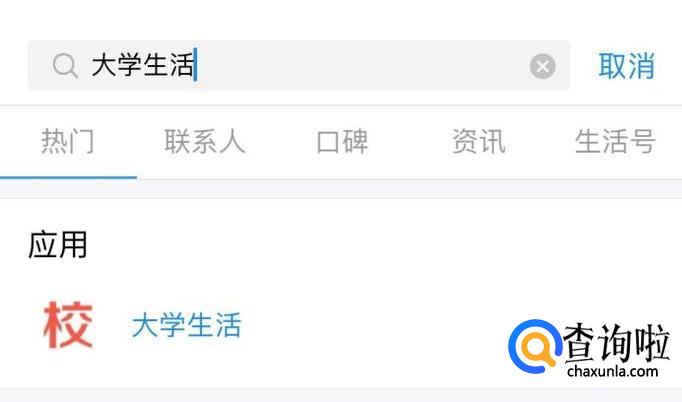The height and width of the screenshot is (402, 682).
Task: Tap the magnifier icon in search bar
Action: point(65,66)
